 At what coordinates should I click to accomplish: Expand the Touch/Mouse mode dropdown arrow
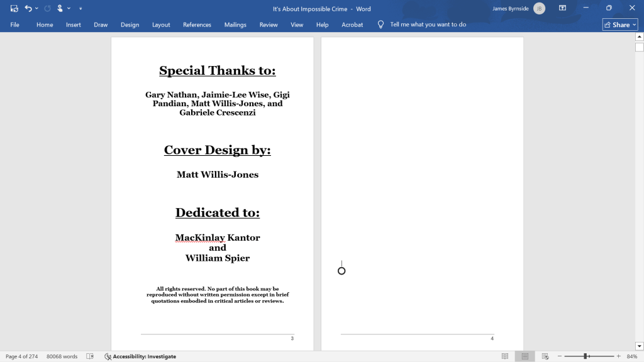pyautogui.click(x=69, y=9)
